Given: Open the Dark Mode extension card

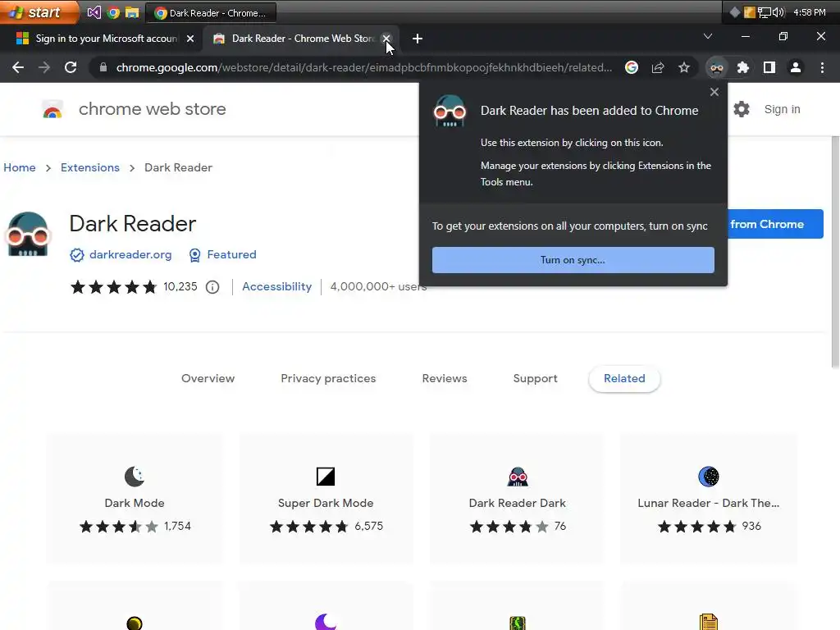Looking at the screenshot, I should 135,498.
